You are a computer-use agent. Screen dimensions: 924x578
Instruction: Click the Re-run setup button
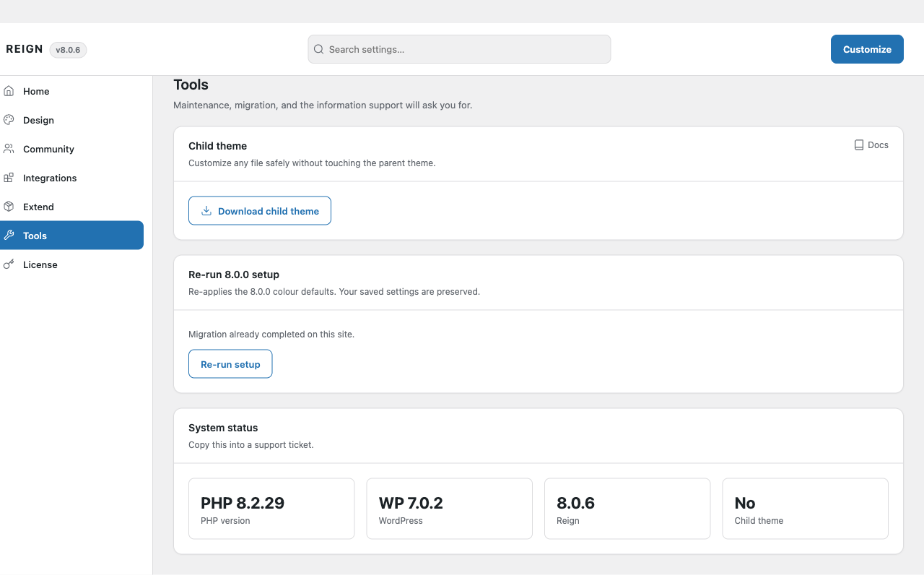click(x=230, y=364)
